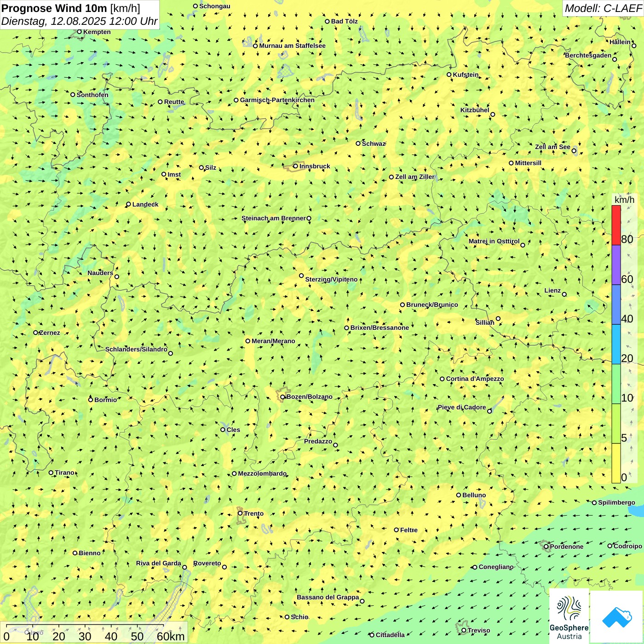Image resolution: width=644 pixels, height=644 pixels.
Task: Click the 'Pieve di Cadore' label
Action: click(x=462, y=407)
